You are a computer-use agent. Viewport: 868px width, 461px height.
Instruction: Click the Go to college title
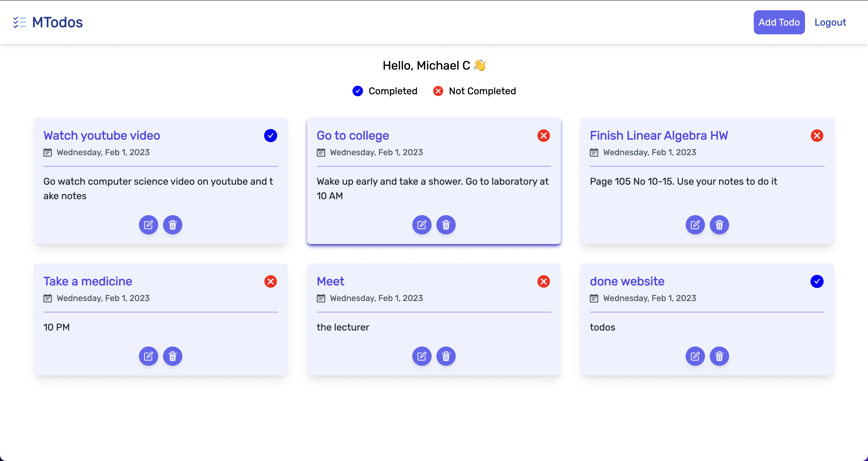click(x=353, y=136)
